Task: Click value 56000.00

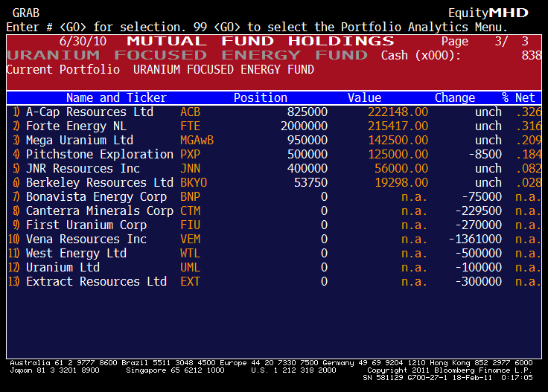Action: 401,169
